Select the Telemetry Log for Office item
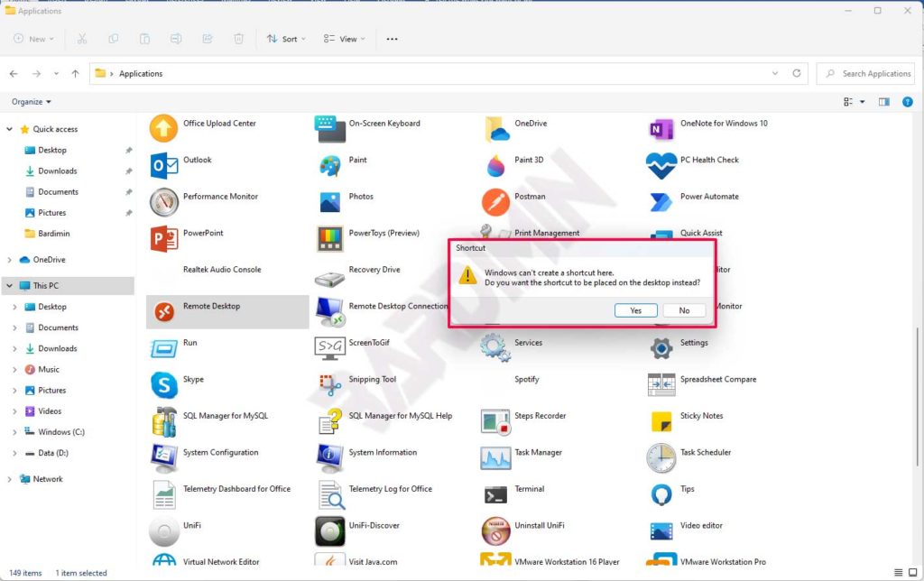Screen dimensions: 924x581 coord(376,495)
